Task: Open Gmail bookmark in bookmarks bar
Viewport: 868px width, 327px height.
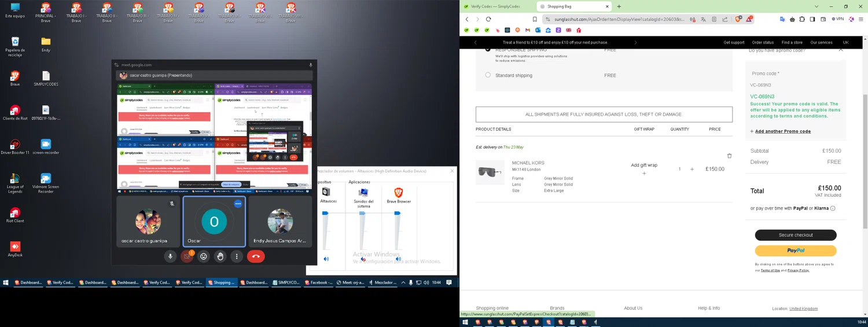Action: pos(528,30)
